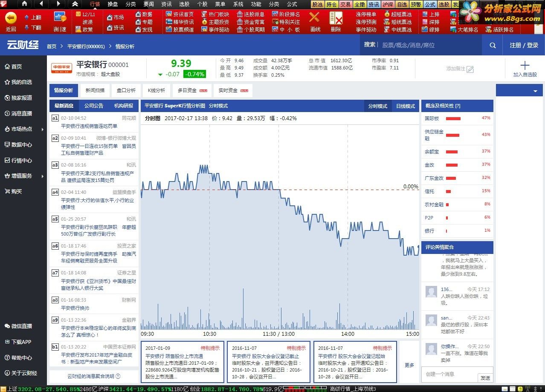Click 更多 next to the notices

(409, 365)
